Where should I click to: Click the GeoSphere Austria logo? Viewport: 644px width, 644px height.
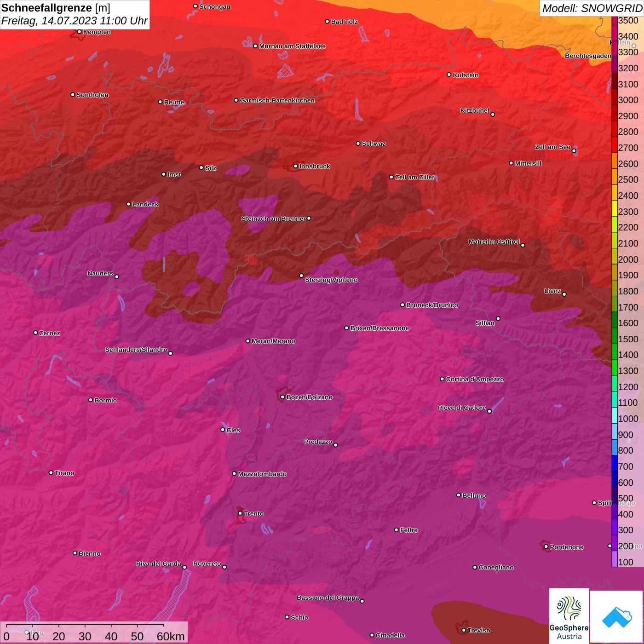coord(569,616)
